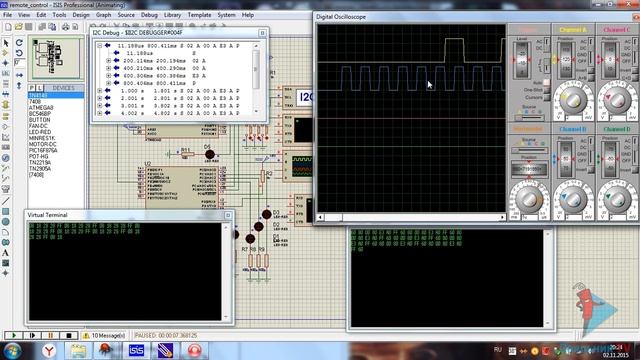
Task: Expand the 800.404ms I2C entry
Action: point(109,83)
